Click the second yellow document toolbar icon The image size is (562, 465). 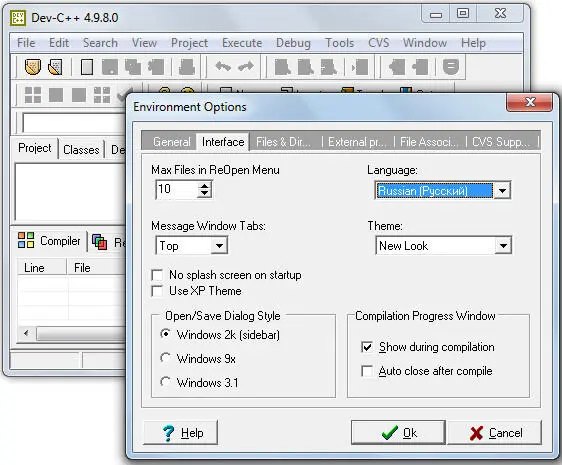point(55,67)
